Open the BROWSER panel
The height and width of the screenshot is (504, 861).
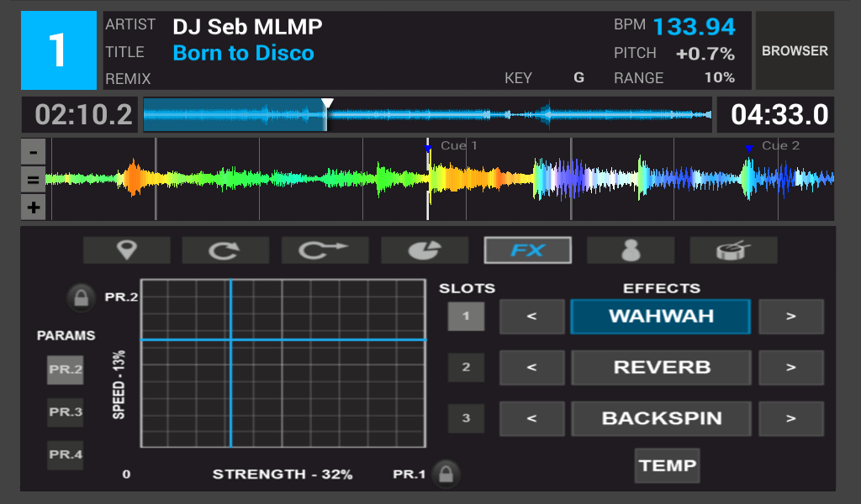click(795, 51)
